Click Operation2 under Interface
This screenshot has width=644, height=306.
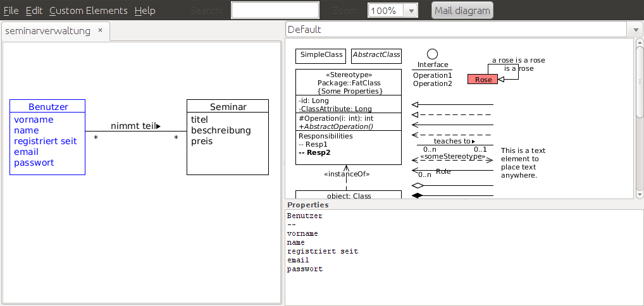tap(433, 83)
